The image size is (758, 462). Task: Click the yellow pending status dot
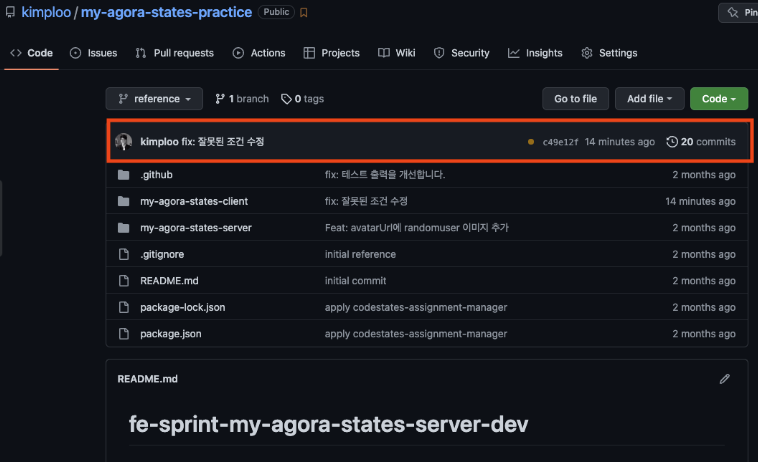[x=531, y=142]
